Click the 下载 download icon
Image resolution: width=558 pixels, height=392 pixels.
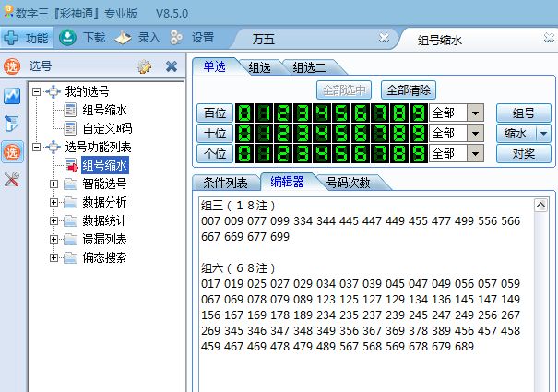point(67,38)
